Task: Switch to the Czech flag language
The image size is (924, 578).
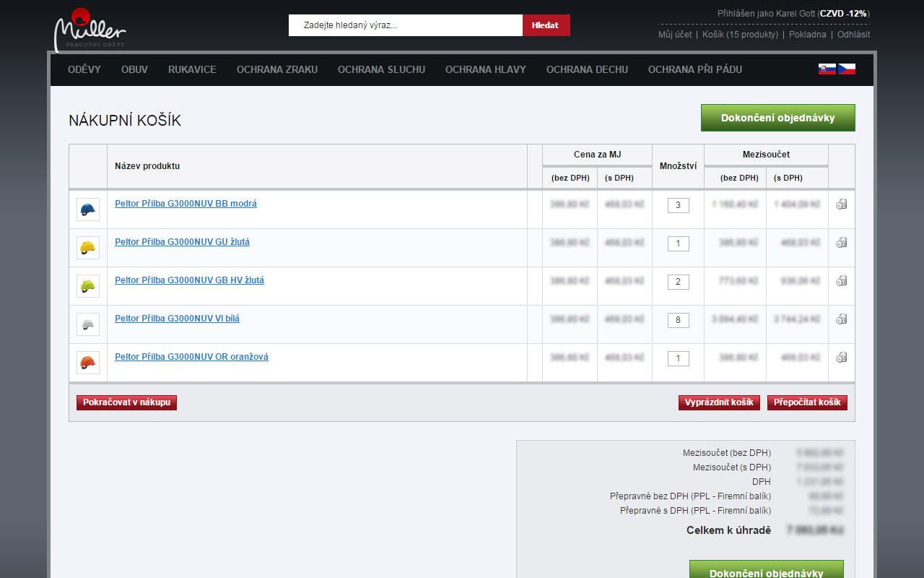Action: tap(847, 69)
